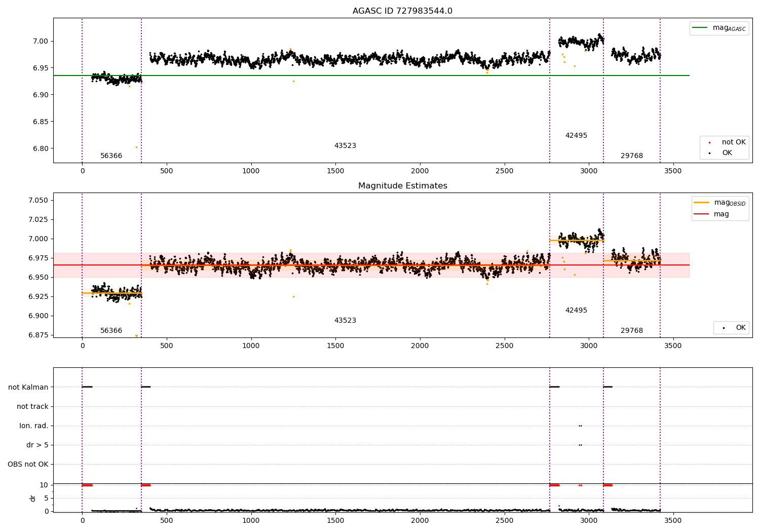The height and width of the screenshot is (532, 760).
Task: Click obsid label 43523 in top plot
Action: point(345,146)
